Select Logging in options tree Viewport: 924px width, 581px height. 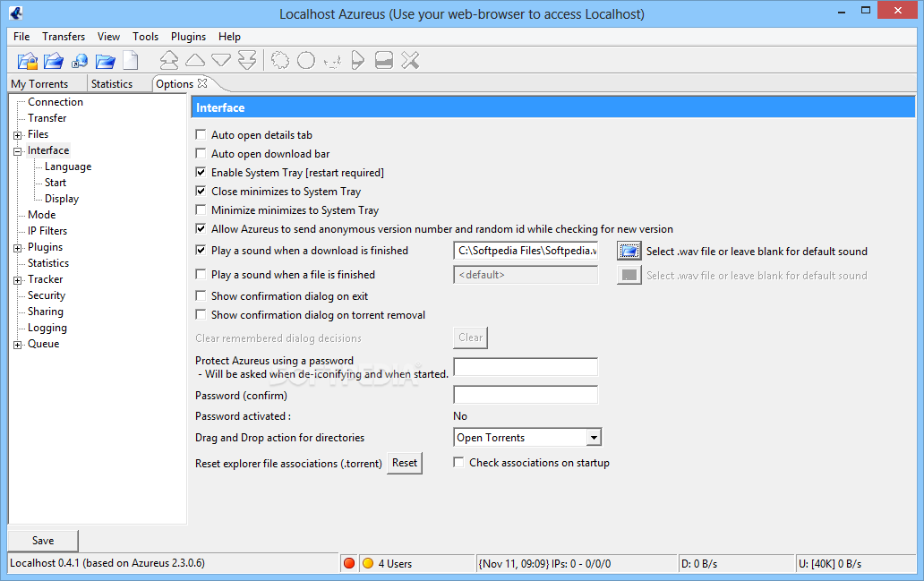coord(47,328)
